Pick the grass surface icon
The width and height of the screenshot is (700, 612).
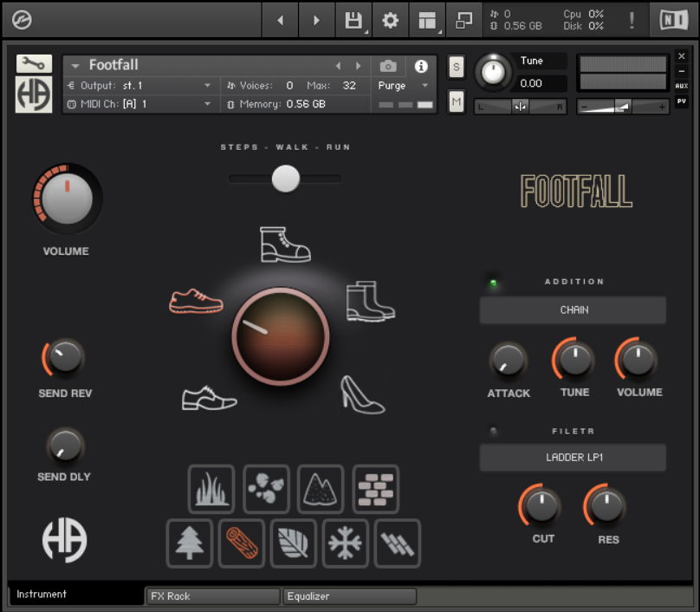point(211,489)
